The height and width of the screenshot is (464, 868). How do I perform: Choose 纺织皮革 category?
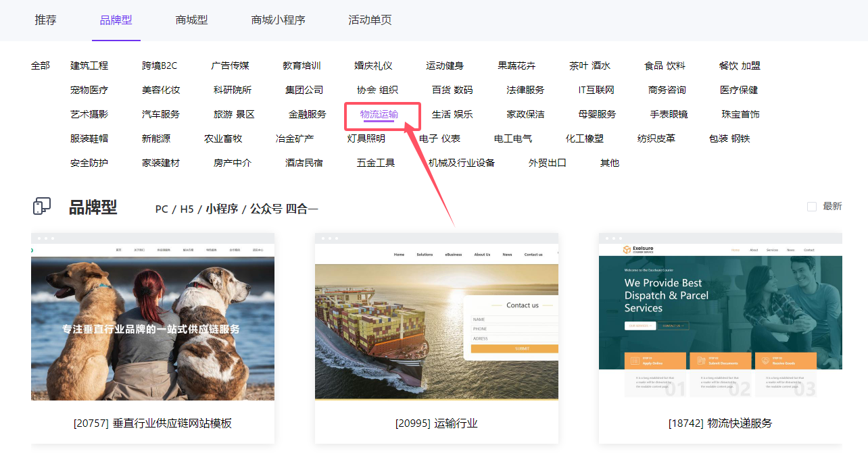tap(656, 138)
